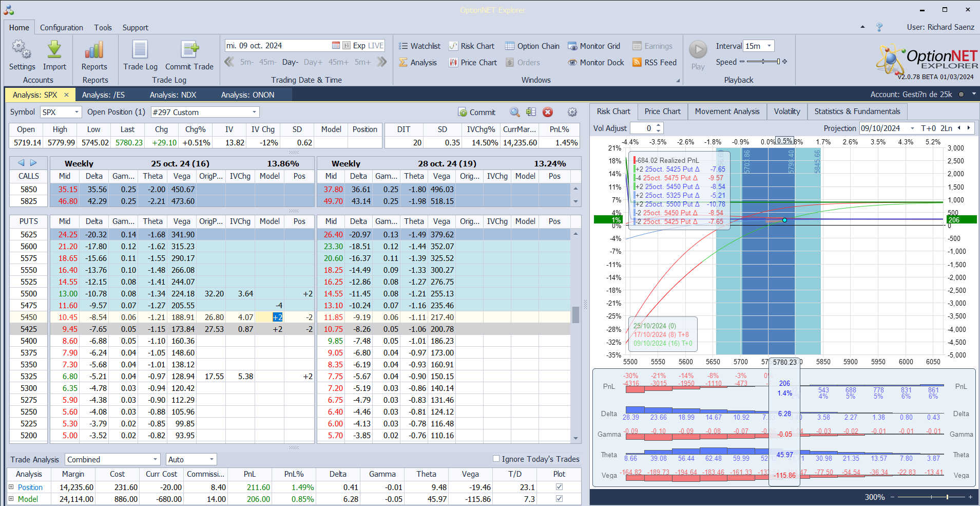Go to previous expiration with left arrow

coord(21,163)
